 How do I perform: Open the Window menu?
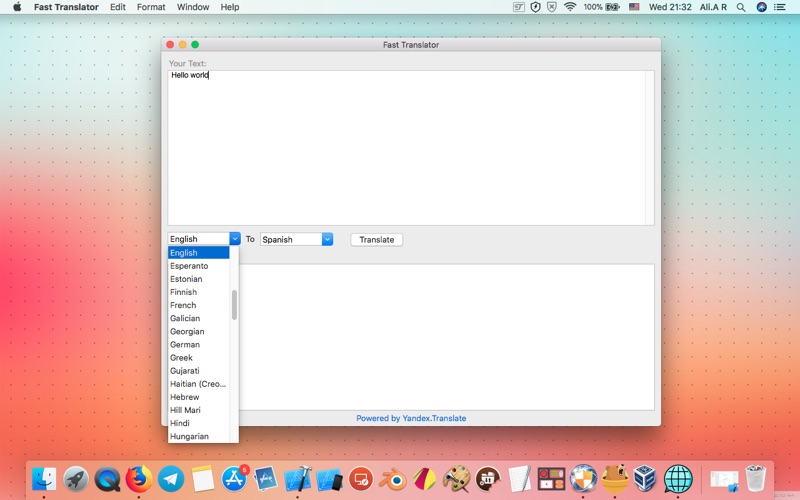193,7
